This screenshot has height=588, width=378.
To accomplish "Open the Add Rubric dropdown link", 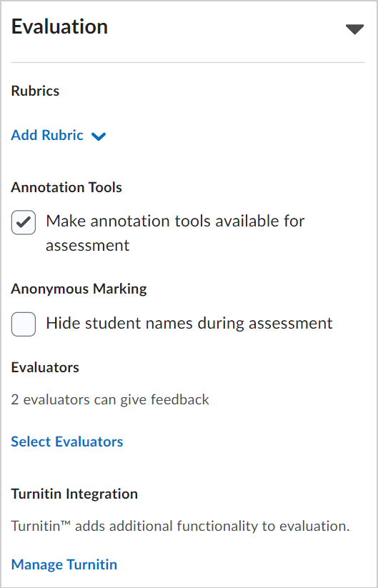I will (x=59, y=135).
